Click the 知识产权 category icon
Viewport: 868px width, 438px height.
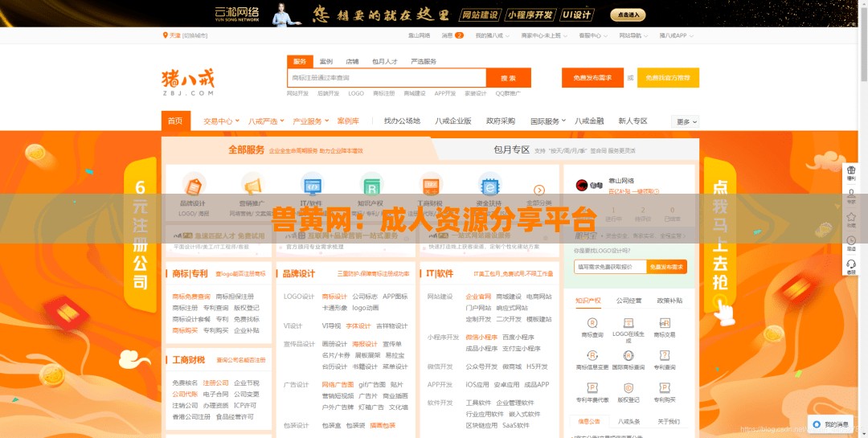pyautogui.click(x=371, y=183)
